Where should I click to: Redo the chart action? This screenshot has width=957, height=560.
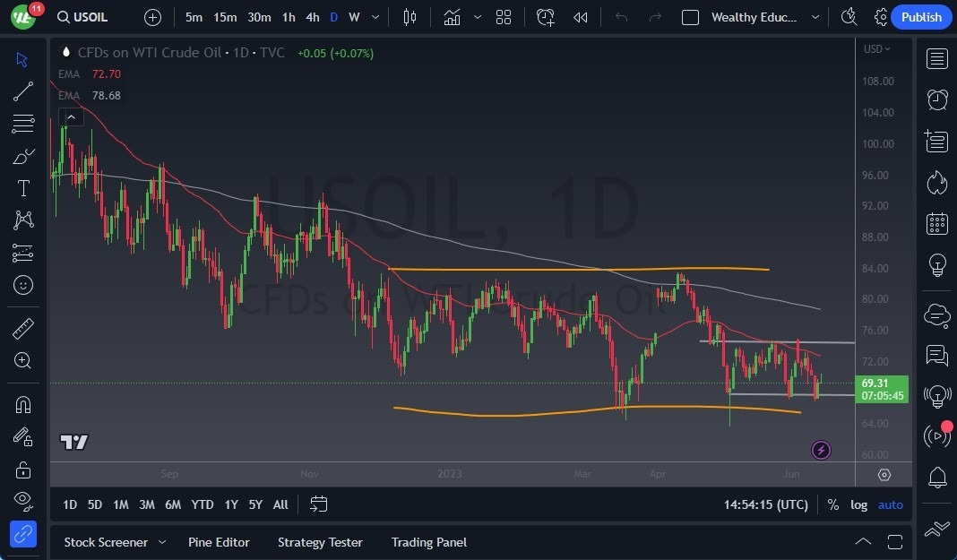tap(655, 17)
